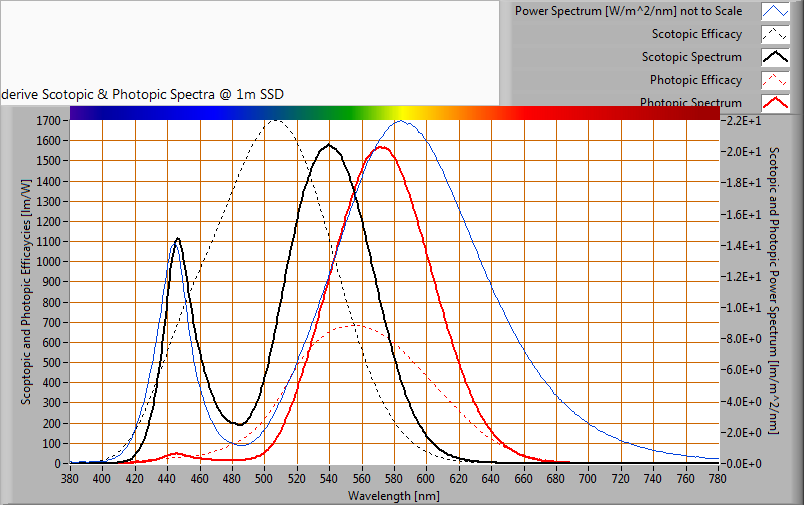Click the graph title 'derive Scotopic & Photopic Spectra'
The width and height of the screenshot is (804, 505).
click(x=142, y=94)
